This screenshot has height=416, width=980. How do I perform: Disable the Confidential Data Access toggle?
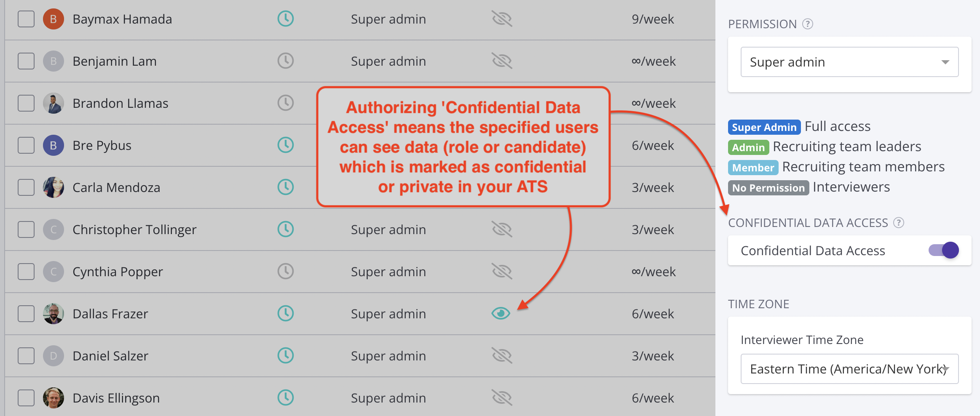[943, 251]
